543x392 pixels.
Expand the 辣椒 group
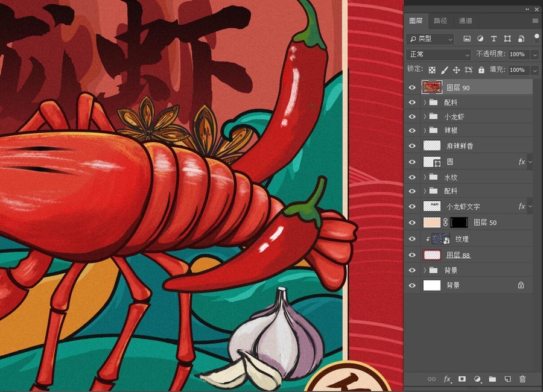tap(425, 130)
